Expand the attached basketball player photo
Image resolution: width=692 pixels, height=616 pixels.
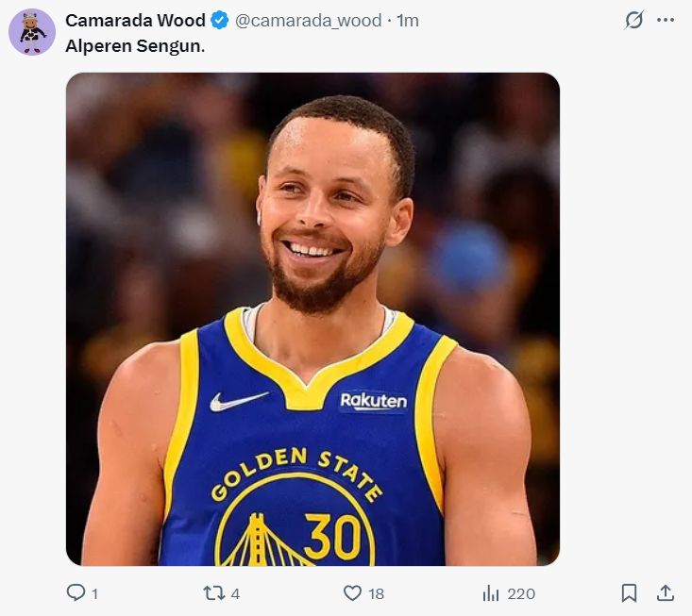(312, 319)
